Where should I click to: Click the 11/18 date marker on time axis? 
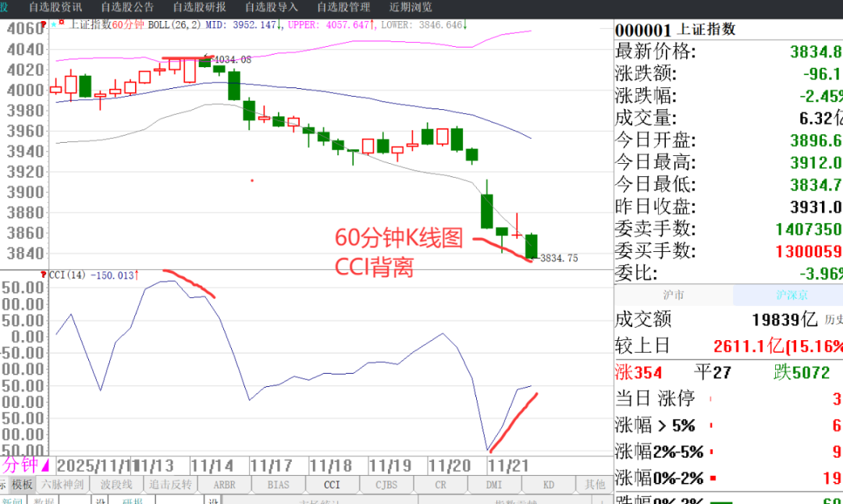(x=331, y=465)
